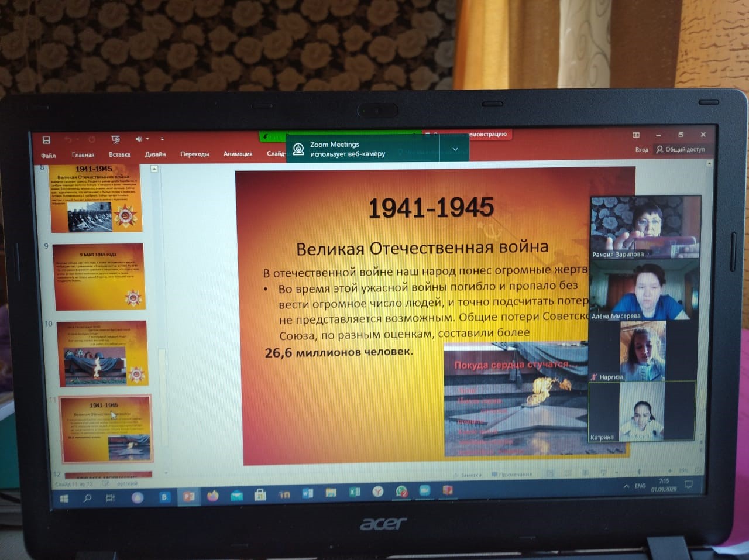Click the Windows search magnifier icon
The width and height of the screenshot is (749, 560).
87,498
